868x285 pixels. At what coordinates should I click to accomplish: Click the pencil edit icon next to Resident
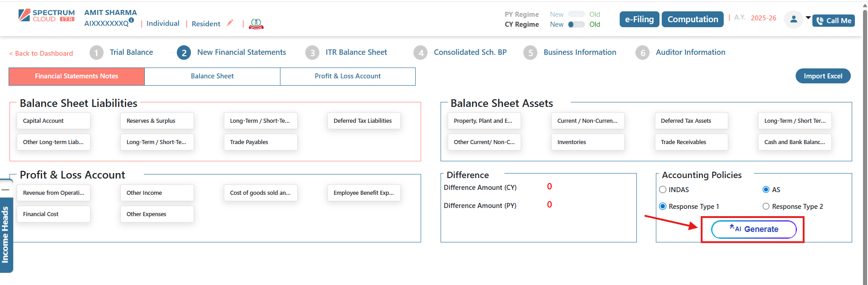(x=230, y=23)
